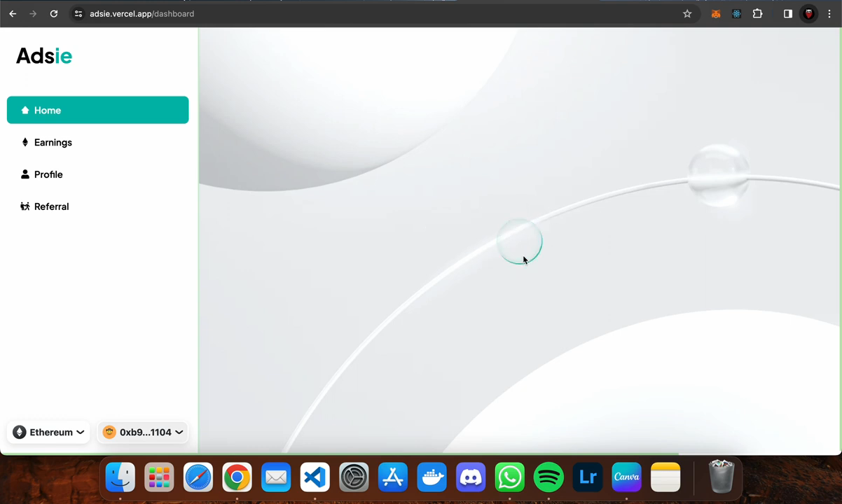The image size is (842, 504).
Task: Open Discord from the dock
Action: coord(471,478)
